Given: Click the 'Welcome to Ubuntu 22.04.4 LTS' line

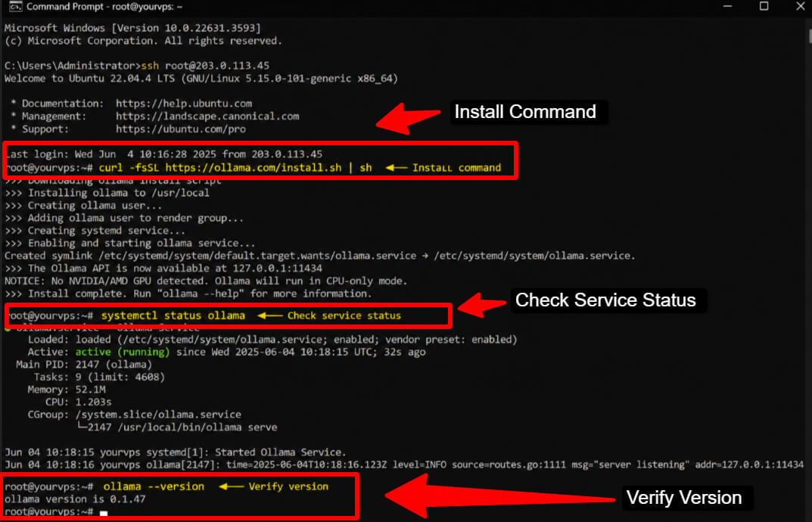Looking at the screenshot, I should 201,79.
